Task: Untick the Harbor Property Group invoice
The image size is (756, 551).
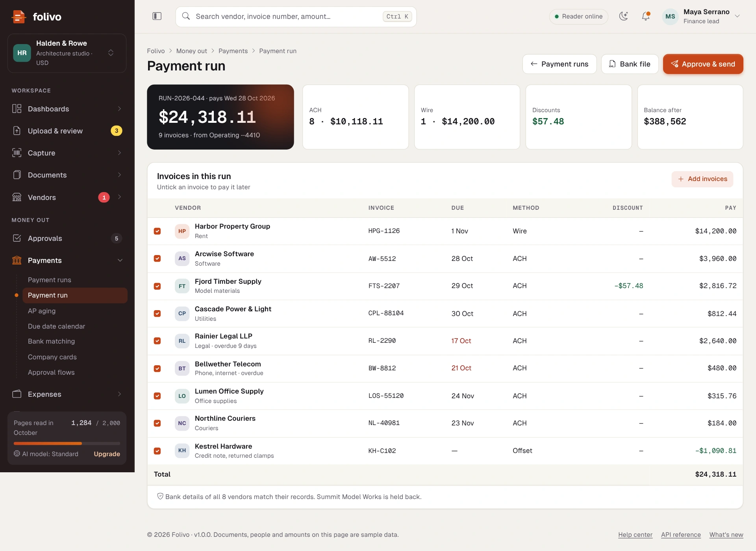Action: (157, 231)
